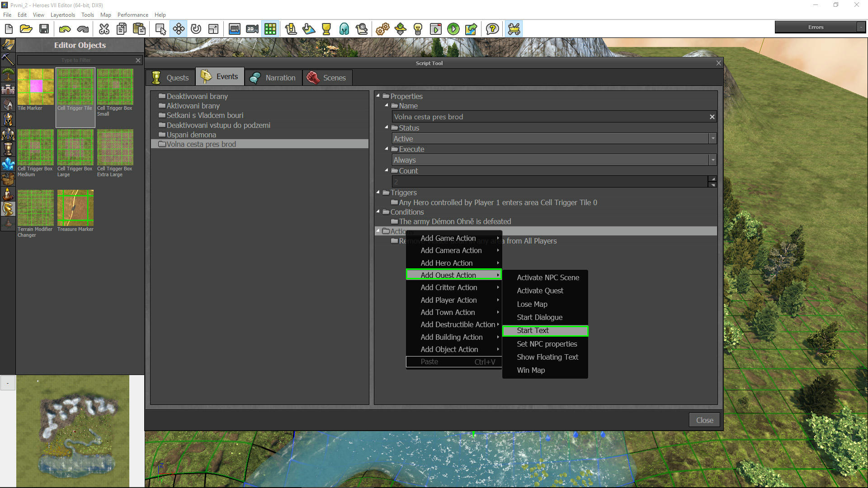The height and width of the screenshot is (488, 868).
Task: Increase the Count value stepper arrow
Action: pos(713,179)
